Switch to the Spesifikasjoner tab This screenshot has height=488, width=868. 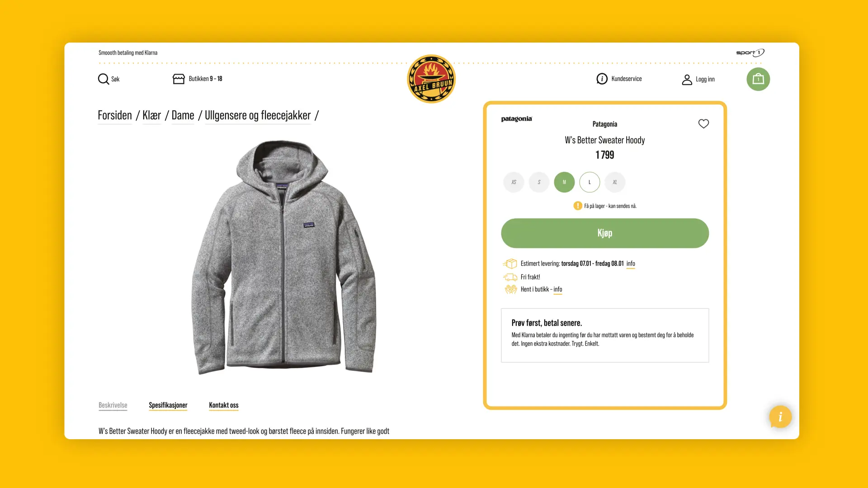168,405
